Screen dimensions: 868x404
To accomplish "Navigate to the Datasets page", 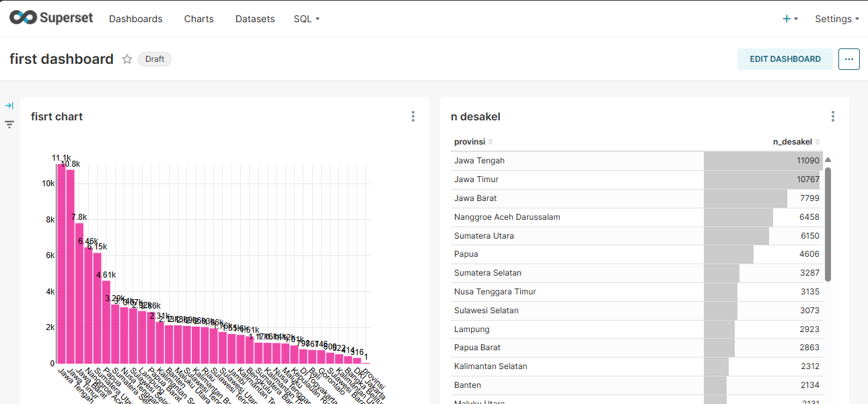I will [255, 19].
